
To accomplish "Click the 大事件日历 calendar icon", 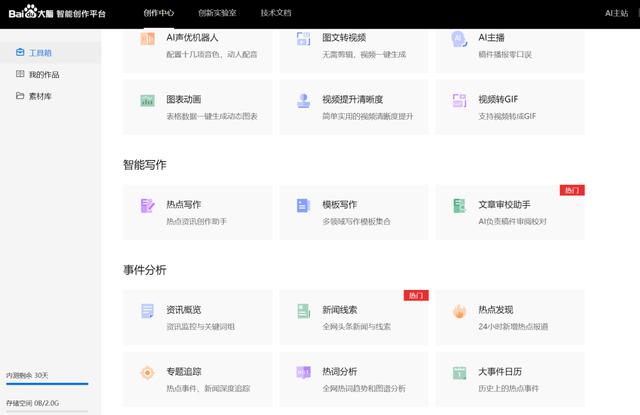I will point(459,373).
